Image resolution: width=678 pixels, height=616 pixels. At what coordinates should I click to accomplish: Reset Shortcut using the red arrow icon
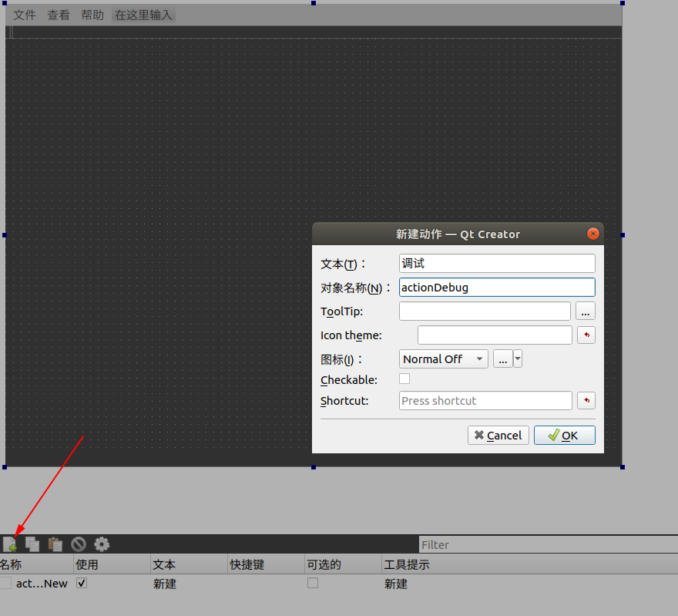(x=586, y=400)
